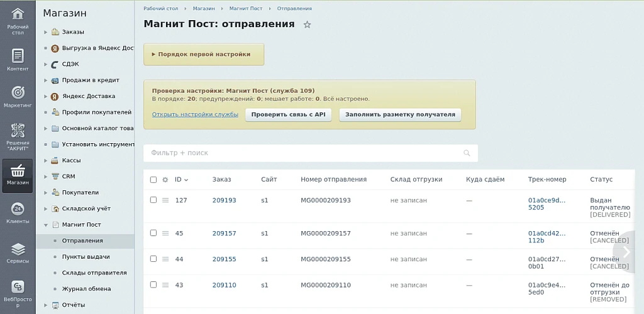Open table settings gear icon
This screenshot has height=314, width=644.
tap(165, 180)
